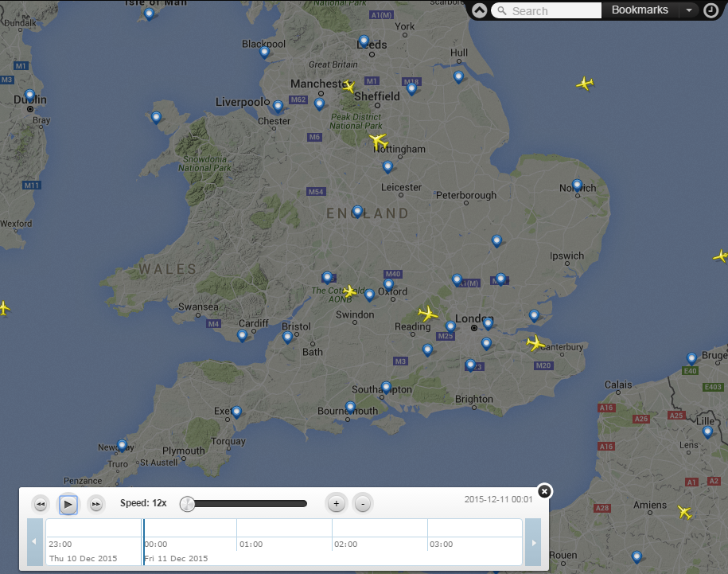Image resolution: width=728 pixels, height=574 pixels.
Task: Click the fast-forward playback button
Action: tap(95, 504)
